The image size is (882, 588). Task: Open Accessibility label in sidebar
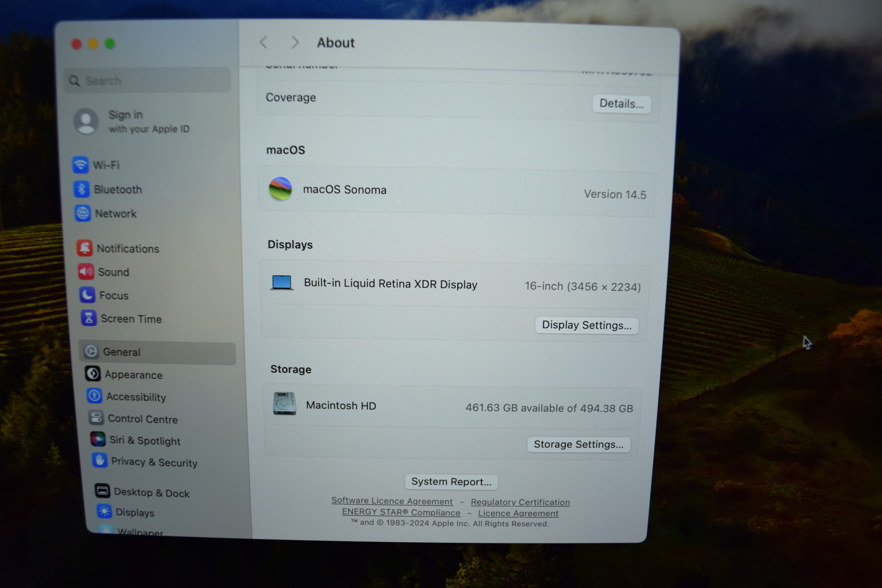[136, 397]
